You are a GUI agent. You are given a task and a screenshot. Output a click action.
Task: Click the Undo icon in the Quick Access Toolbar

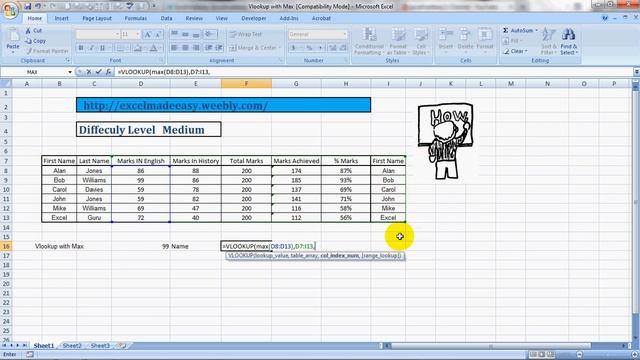(38, 6)
